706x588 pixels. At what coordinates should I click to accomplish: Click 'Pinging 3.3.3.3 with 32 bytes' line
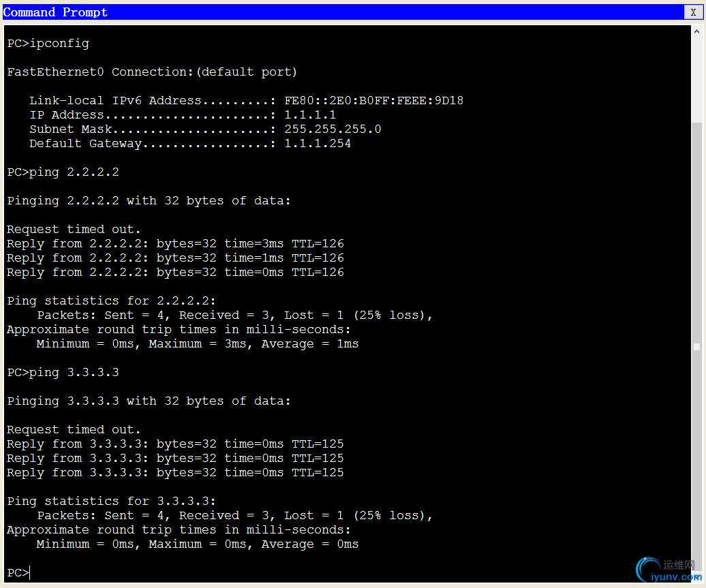tap(149, 401)
